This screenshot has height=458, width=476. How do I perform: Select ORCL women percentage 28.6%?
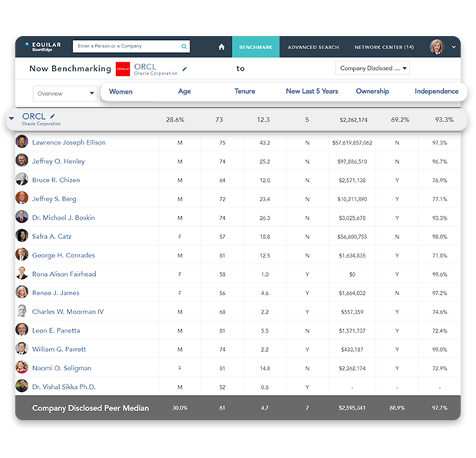pos(175,120)
